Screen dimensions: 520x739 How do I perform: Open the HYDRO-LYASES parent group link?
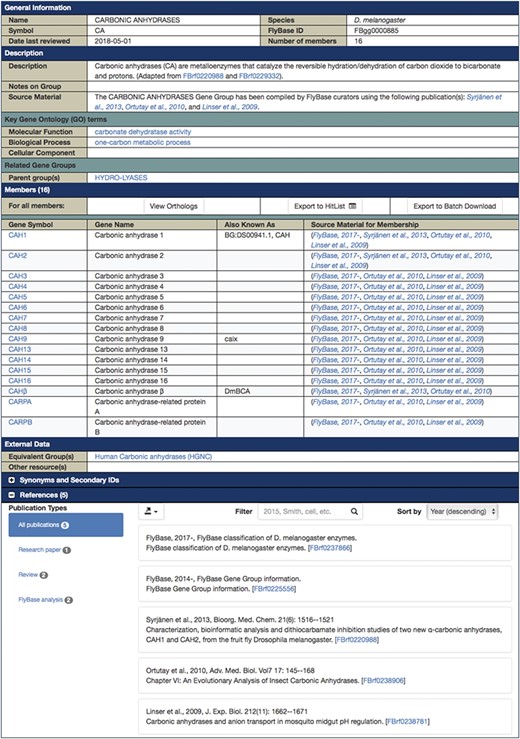pyautogui.click(x=121, y=178)
